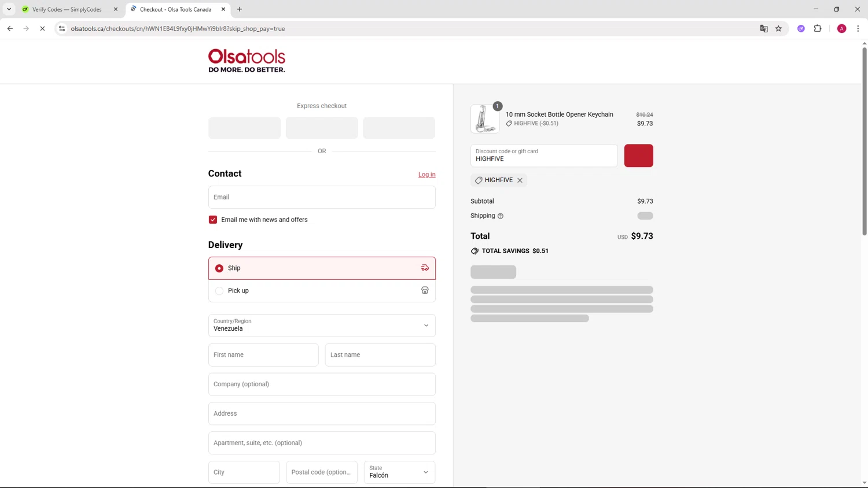Stop page loading with the X button
The image size is (868, 488).
pos(42,28)
